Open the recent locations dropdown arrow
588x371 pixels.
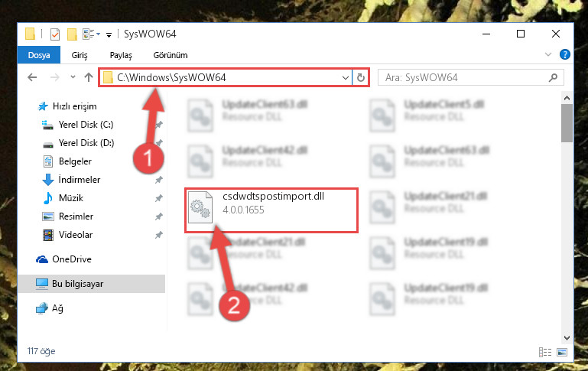point(73,77)
